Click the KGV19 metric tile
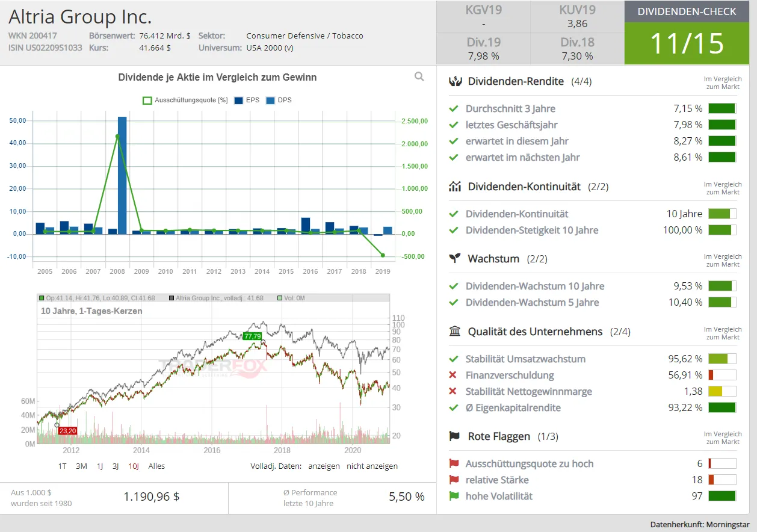 (483, 16)
